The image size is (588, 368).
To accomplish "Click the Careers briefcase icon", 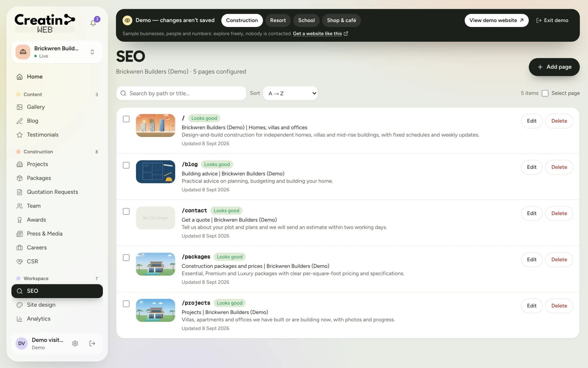I will (x=20, y=247).
